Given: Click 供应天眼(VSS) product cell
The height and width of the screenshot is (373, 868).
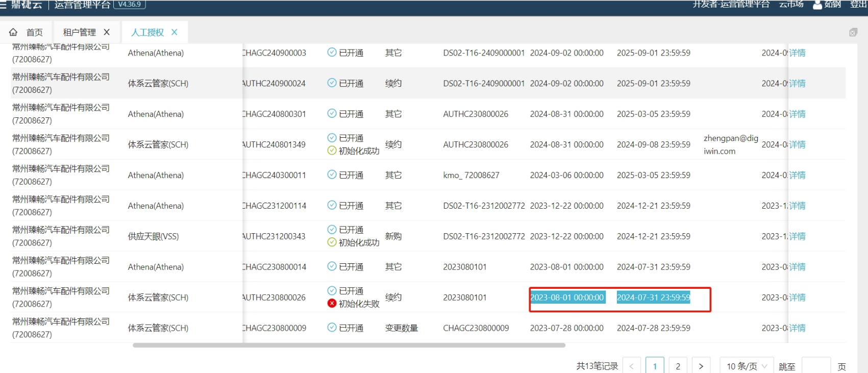Looking at the screenshot, I should 153,236.
